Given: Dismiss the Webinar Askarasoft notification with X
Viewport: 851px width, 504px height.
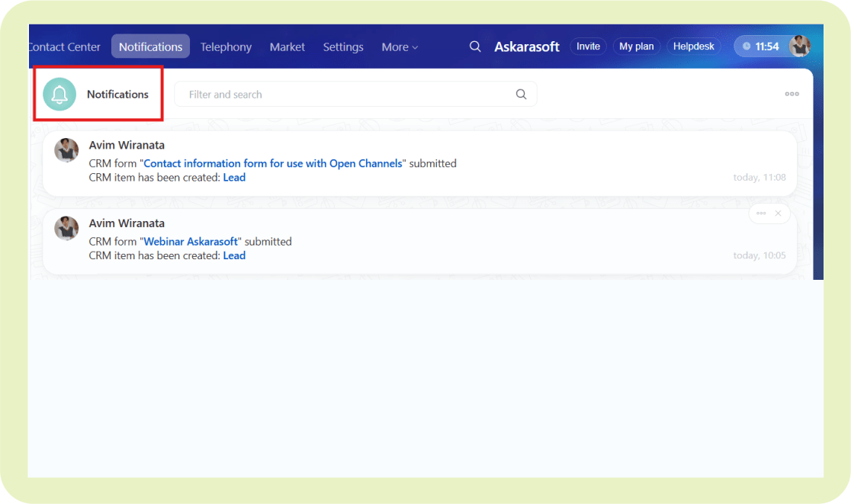Looking at the screenshot, I should tap(778, 213).
